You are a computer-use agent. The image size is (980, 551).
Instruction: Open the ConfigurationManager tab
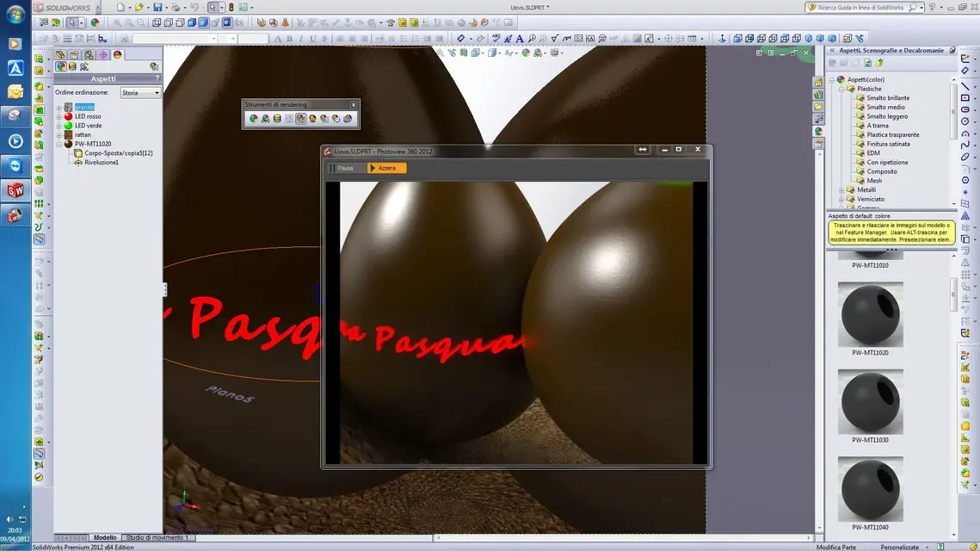(x=89, y=55)
